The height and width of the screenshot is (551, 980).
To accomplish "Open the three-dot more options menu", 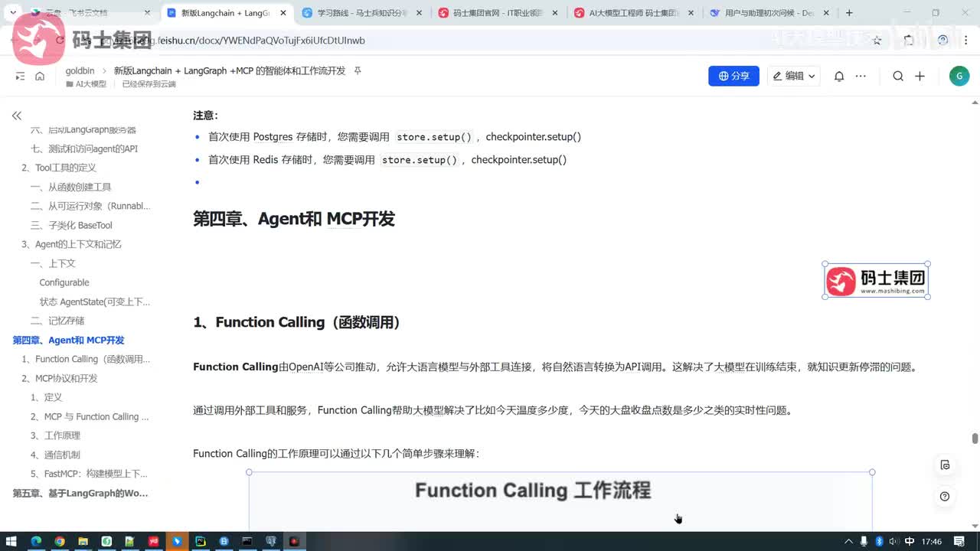I will click(x=861, y=76).
